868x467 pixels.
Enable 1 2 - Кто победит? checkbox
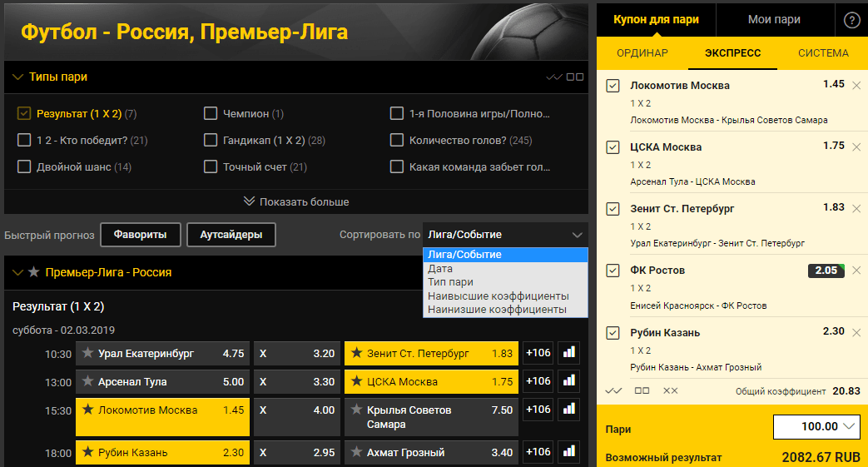coord(24,140)
